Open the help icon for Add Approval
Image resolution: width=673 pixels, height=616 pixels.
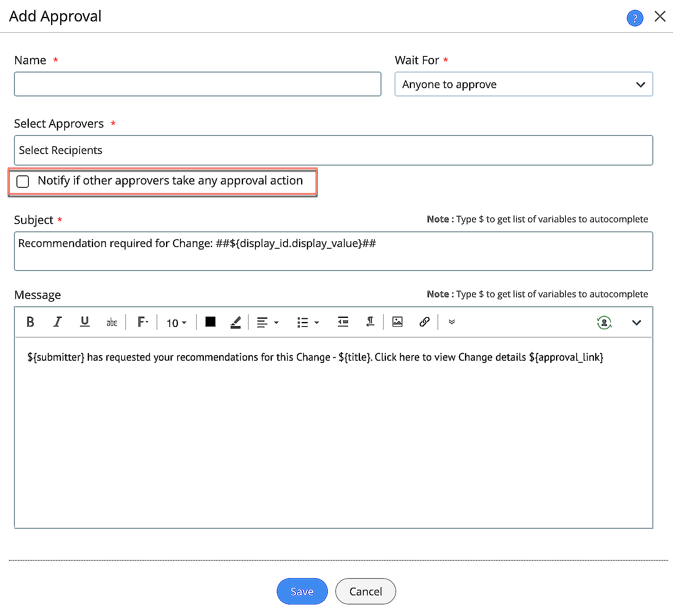click(634, 18)
